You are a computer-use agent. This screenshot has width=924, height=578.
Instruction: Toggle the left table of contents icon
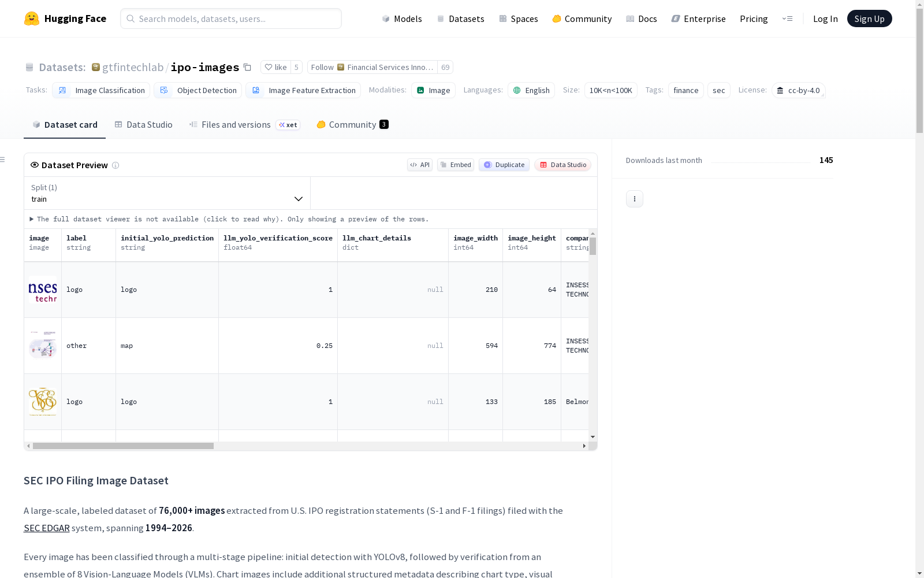coord(3,160)
